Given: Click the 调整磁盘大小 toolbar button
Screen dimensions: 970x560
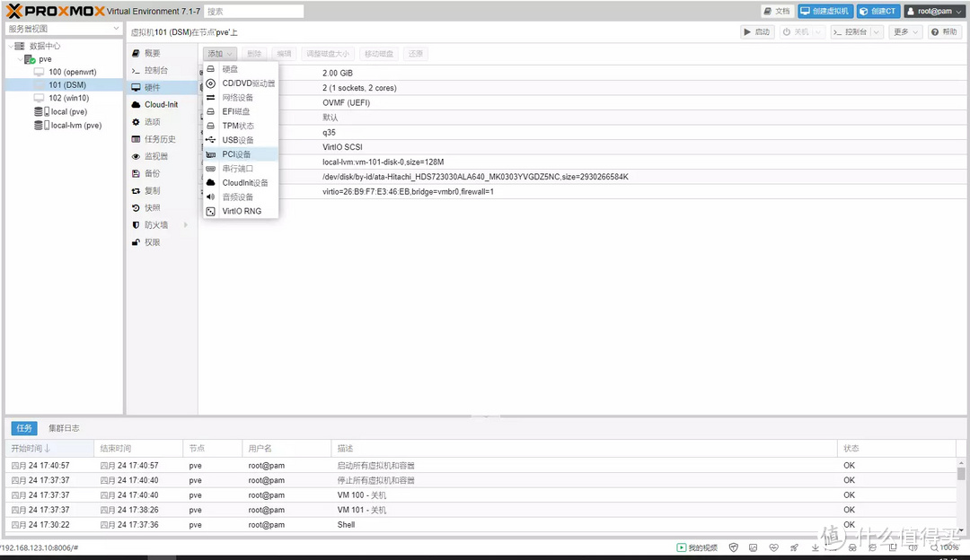Looking at the screenshot, I should point(328,54).
